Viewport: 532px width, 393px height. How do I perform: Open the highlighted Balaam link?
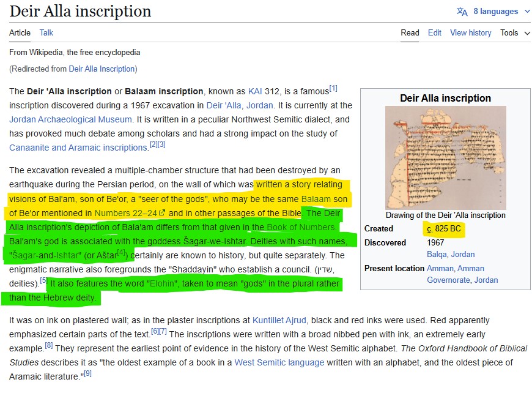pyautogui.click(x=316, y=199)
